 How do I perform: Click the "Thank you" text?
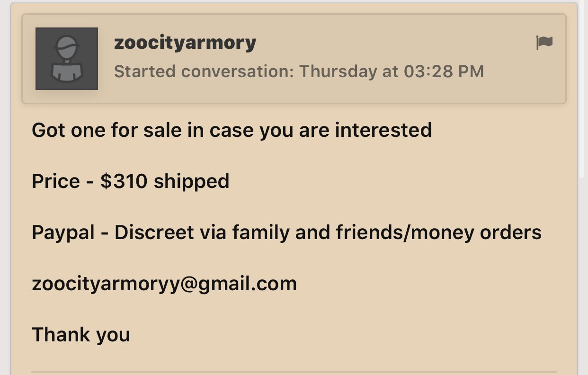80,335
